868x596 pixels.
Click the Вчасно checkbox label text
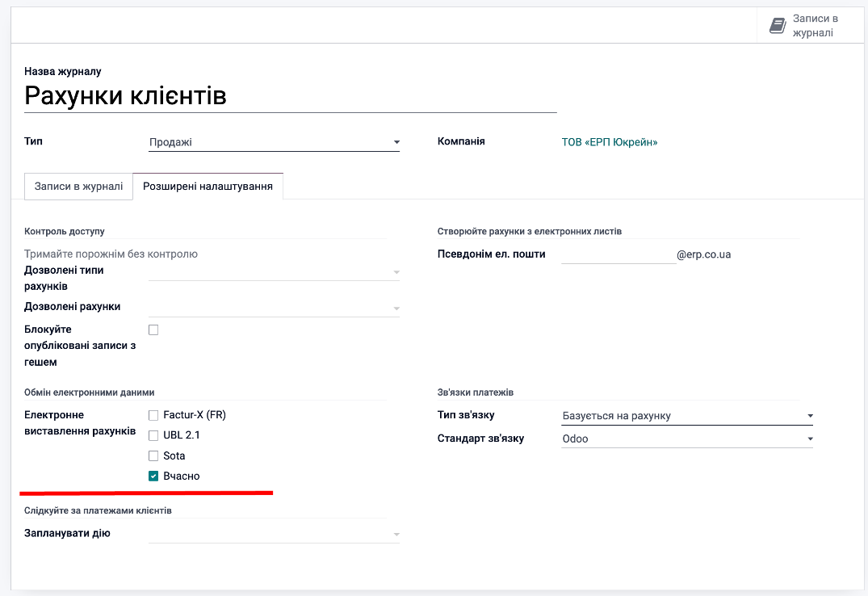click(182, 476)
